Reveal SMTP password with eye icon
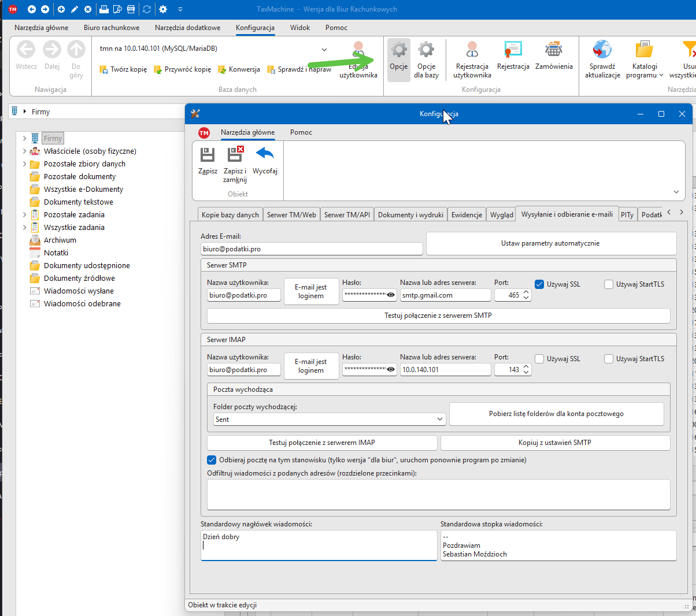Image resolution: width=696 pixels, height=616 pixels. click(x=391, y=295)
